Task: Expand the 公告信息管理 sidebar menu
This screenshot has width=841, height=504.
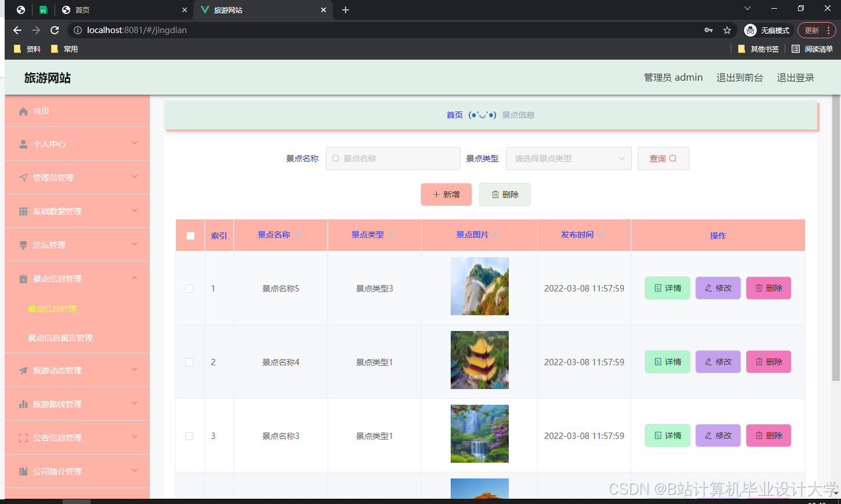Action: 135,437
